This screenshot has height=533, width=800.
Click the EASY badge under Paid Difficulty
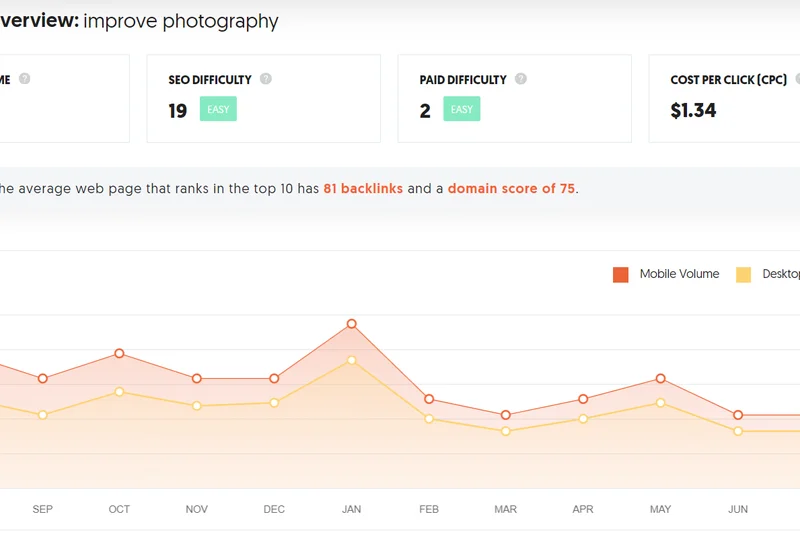(x=462, y=109)
